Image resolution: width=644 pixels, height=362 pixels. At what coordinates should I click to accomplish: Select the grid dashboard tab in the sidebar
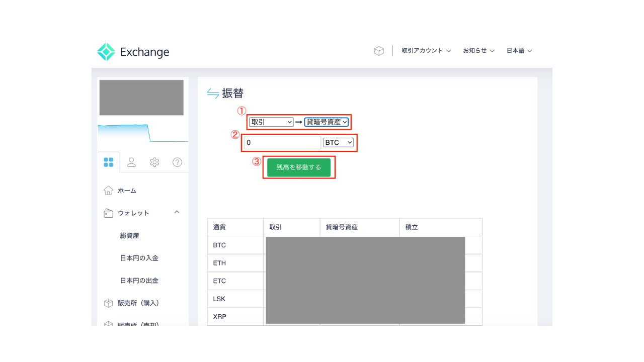(x=109, y=162)
